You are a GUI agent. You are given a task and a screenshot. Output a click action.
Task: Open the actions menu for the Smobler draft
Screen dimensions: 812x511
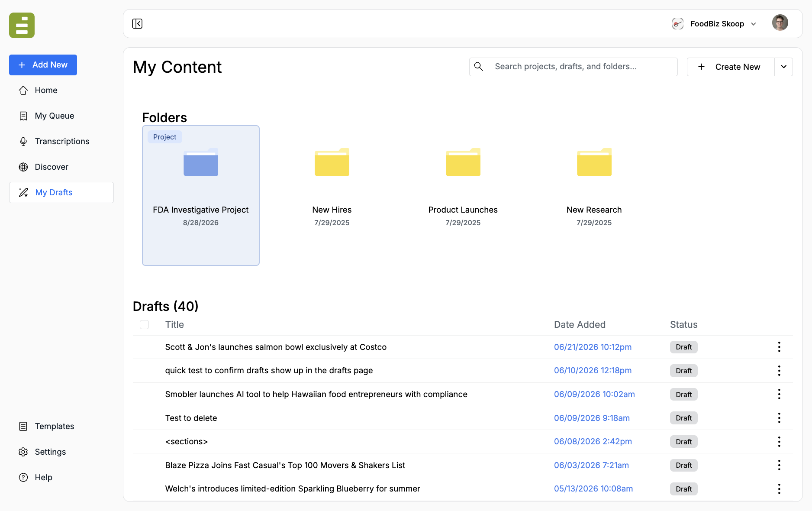[779, 394]
